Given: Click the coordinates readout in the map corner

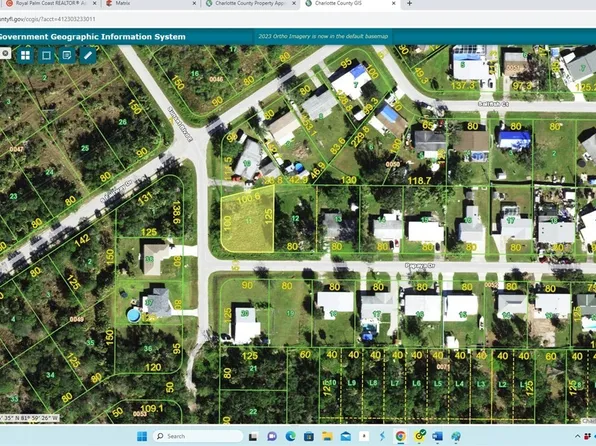Looking at the screenshot, I should tap(30, 418).
